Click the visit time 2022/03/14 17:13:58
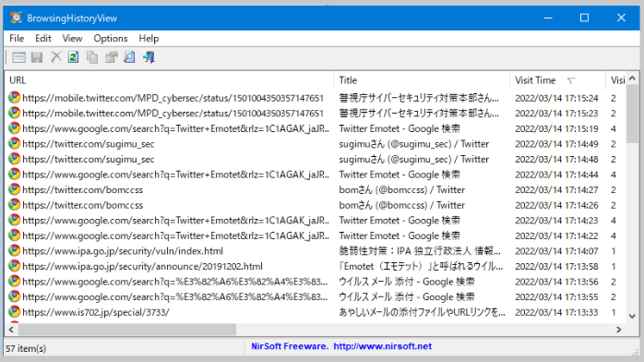644x362 pixels. pyautogui.click(x=556, y=266)
